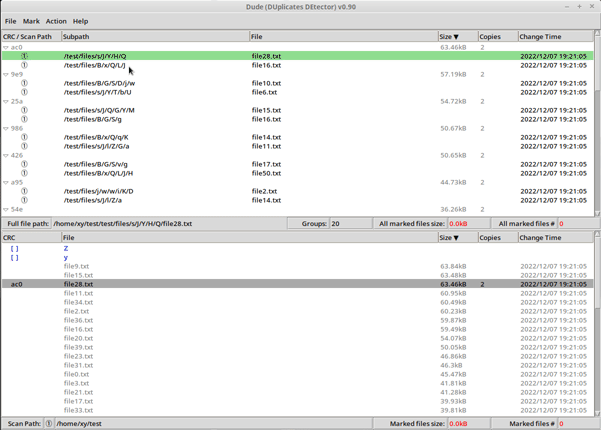Collapse the 986 duplicate group
Screen dimensions: 601x430
click(6, 128)
